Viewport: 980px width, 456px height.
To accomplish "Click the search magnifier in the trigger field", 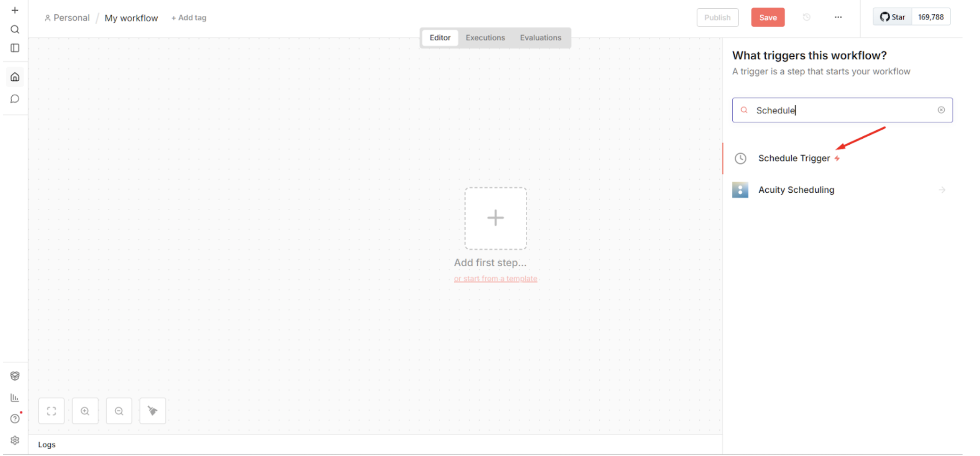I will tap(744, 110).
